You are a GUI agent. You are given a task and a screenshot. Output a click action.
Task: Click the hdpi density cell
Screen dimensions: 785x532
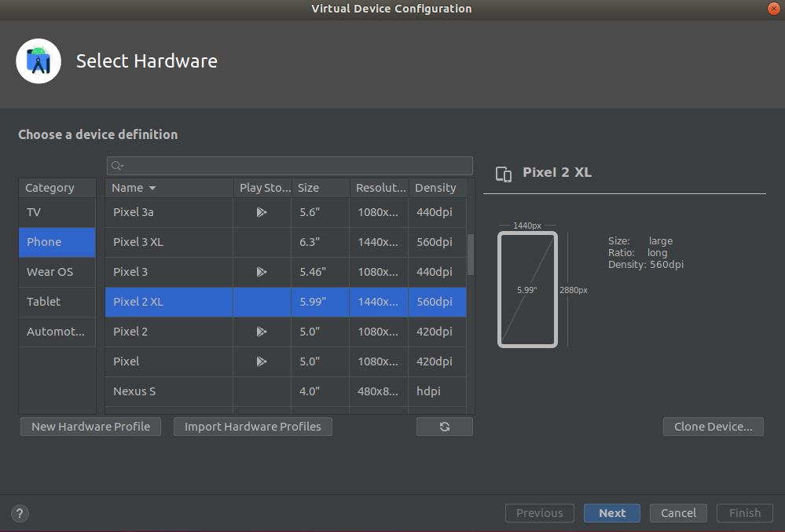point(438,391)
